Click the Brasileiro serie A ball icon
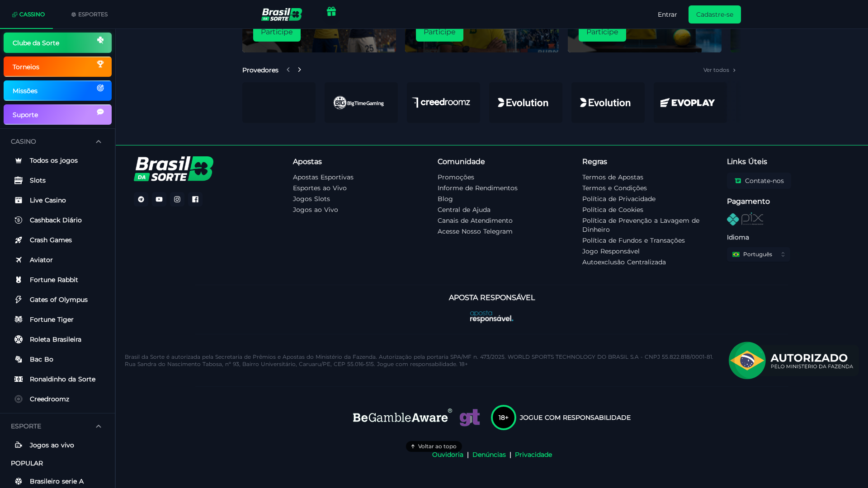This screenshot has width=868, height=488. (x=19, y=481)
